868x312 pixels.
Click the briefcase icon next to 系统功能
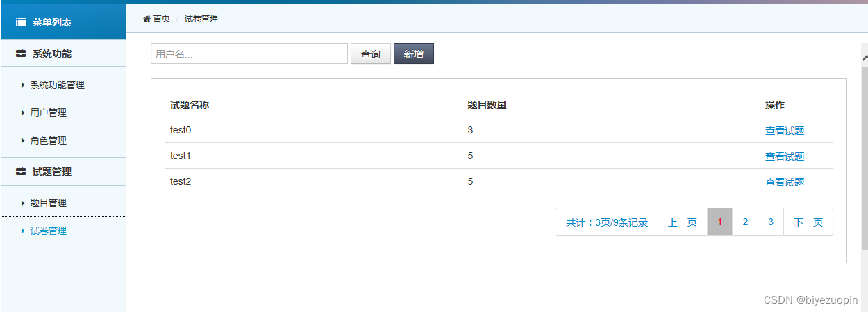pos(21,54)
